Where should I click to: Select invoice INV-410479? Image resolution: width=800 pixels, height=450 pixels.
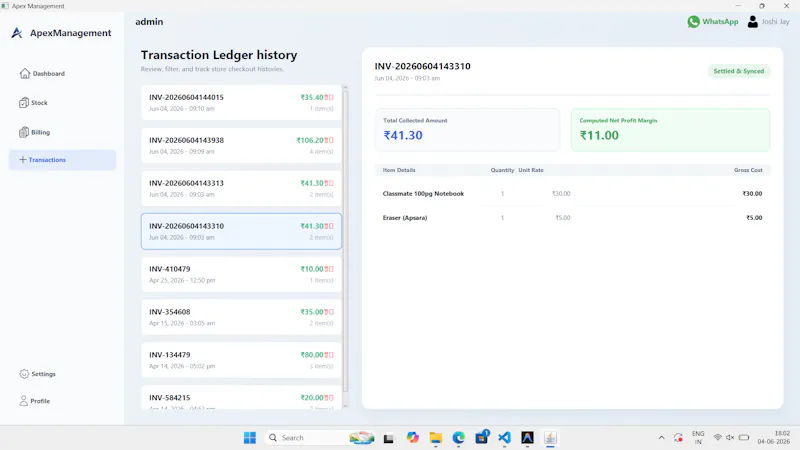click(241, 274)
